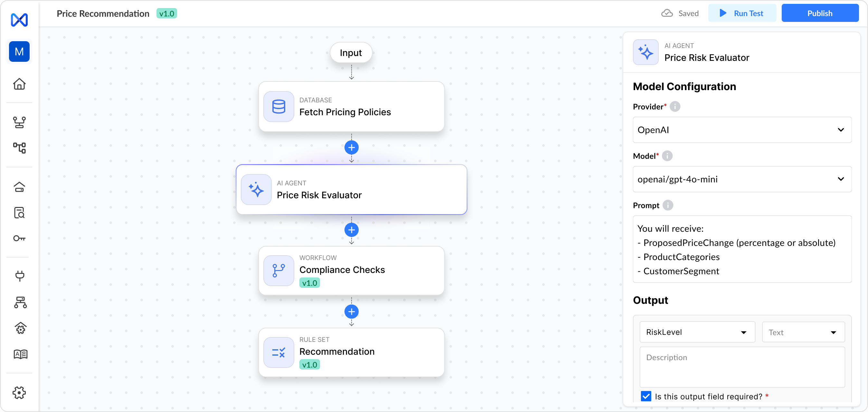Click the Publish button

click(819, 13)
